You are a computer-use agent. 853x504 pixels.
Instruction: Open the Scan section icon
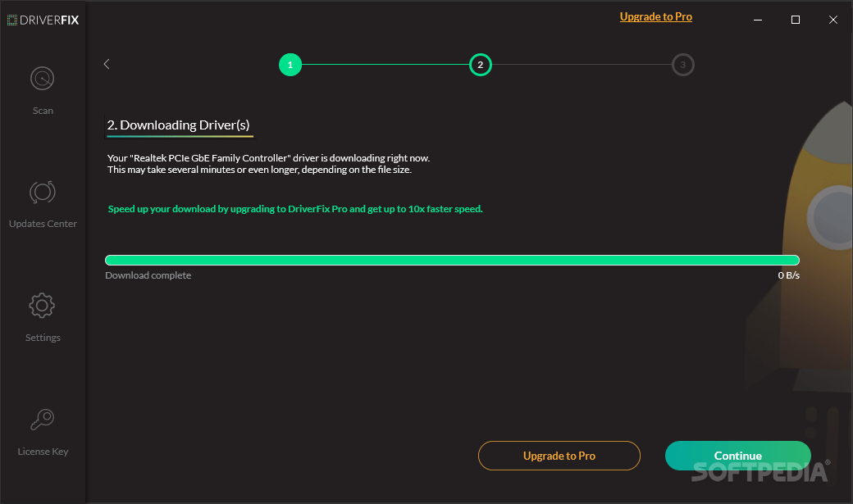pos(42,79)
